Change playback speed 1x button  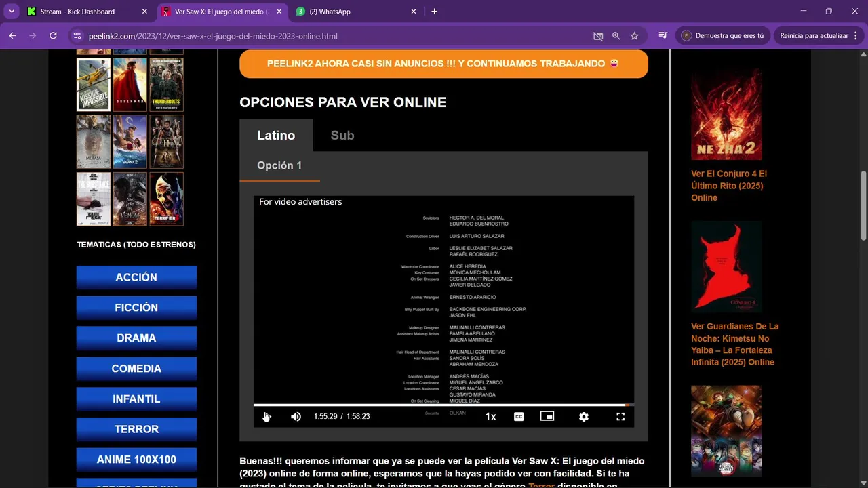point(491,417)
